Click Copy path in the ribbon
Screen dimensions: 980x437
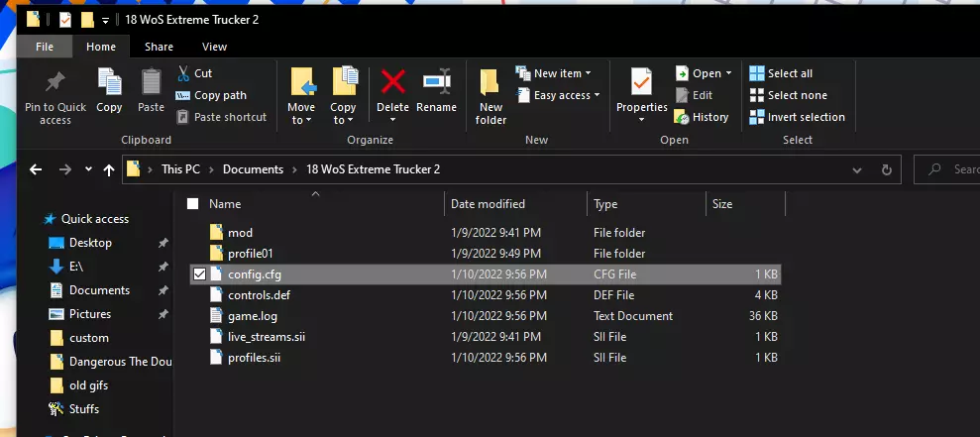(211, 95)
